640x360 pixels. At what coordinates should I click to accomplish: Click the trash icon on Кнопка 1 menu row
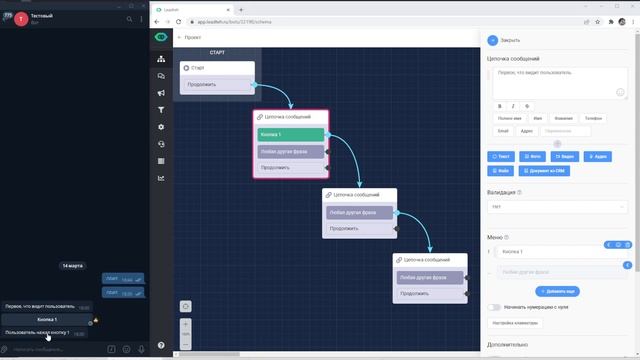628,245
